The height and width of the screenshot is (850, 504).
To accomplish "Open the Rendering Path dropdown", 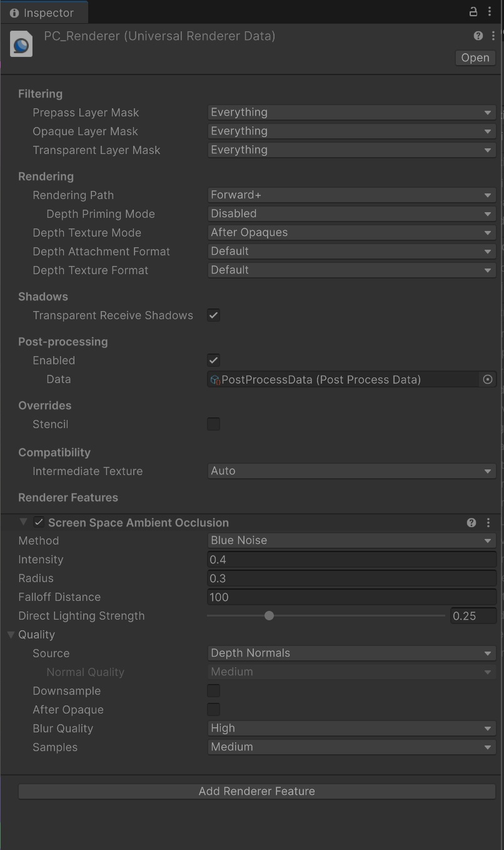I will point(351,195).
